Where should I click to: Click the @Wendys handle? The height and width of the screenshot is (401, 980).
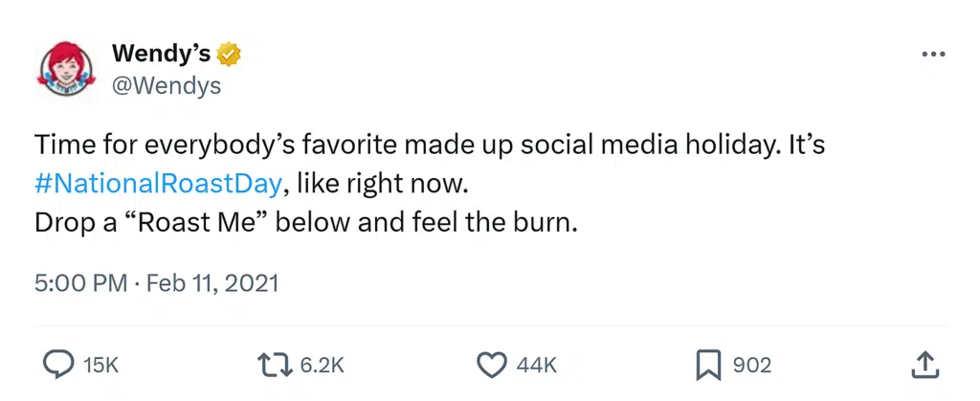point(166,86)
